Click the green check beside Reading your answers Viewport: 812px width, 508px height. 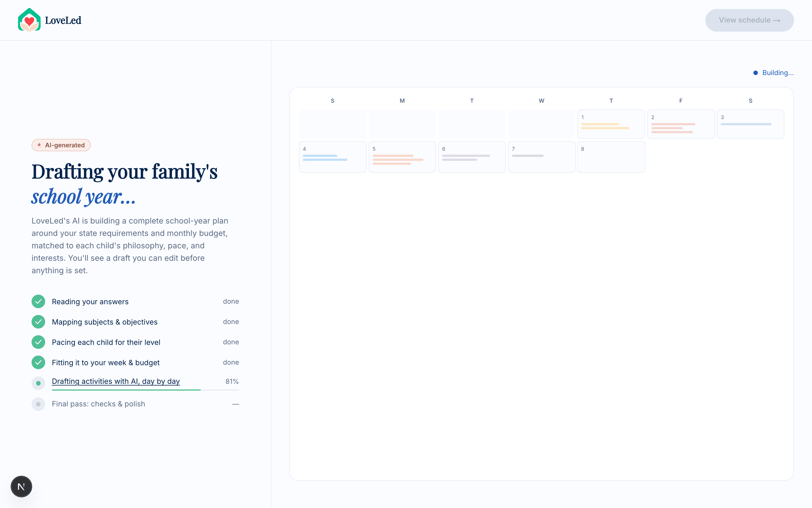pos(38,301)
